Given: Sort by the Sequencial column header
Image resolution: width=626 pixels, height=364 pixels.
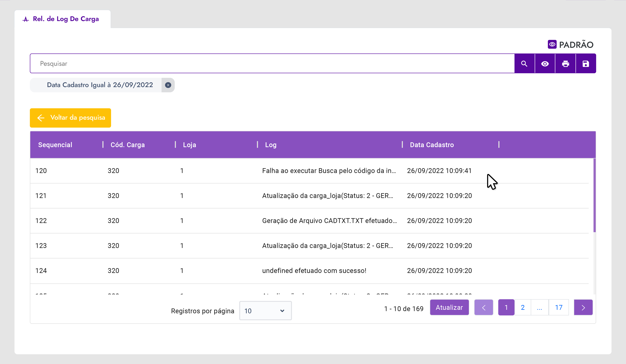Looking at the screenshot, I should (x=55, y=145).
